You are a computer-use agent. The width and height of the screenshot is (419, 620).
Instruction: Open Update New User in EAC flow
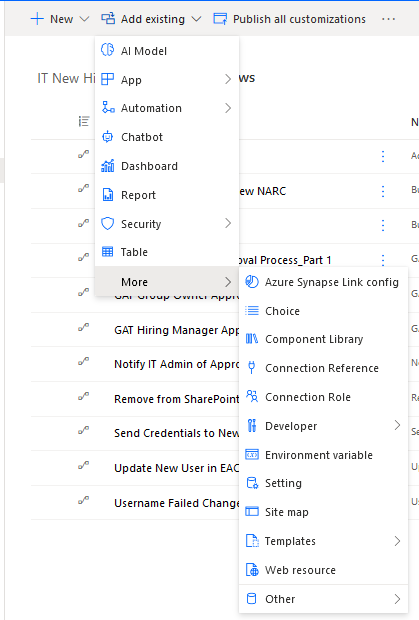(x=177, y=468)
